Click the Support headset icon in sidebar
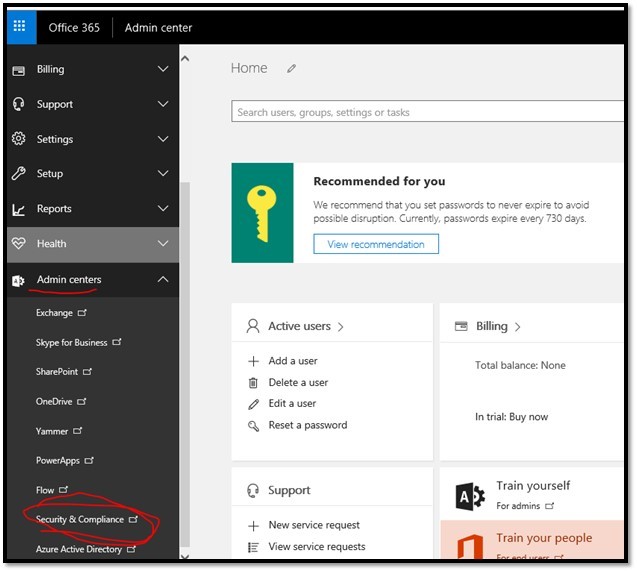 (18, 104)
